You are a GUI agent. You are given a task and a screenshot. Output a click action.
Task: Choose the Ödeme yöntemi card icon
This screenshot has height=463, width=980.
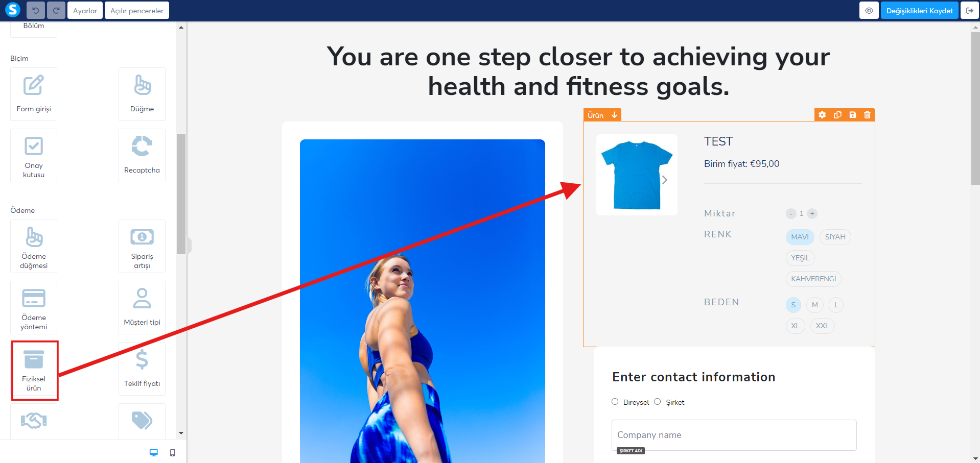(x=34, y=298)
